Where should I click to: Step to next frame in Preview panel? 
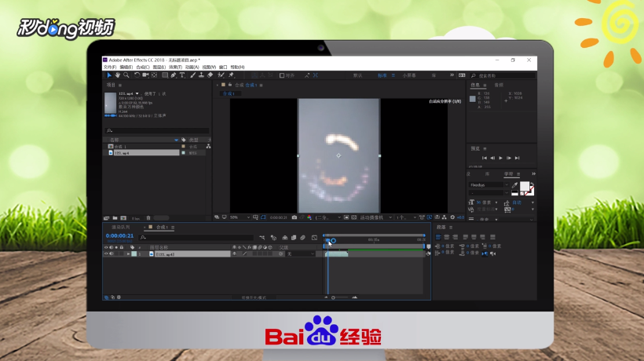(509, 158)
